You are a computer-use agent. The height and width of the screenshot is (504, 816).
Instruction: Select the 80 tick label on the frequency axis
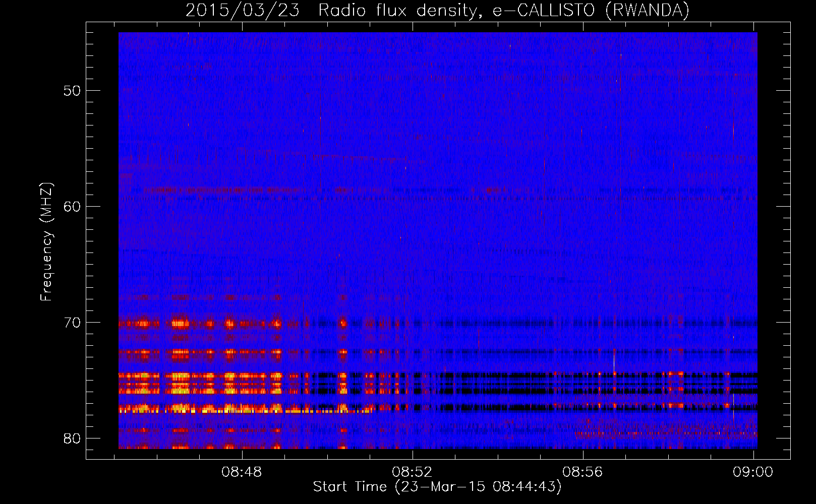72,438
